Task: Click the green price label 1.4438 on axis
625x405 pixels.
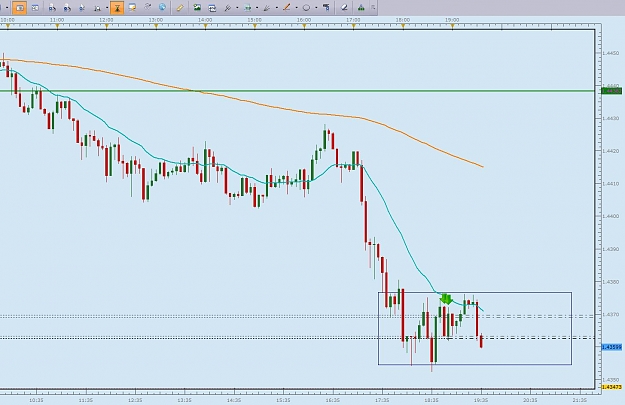Action: [611, 91]
